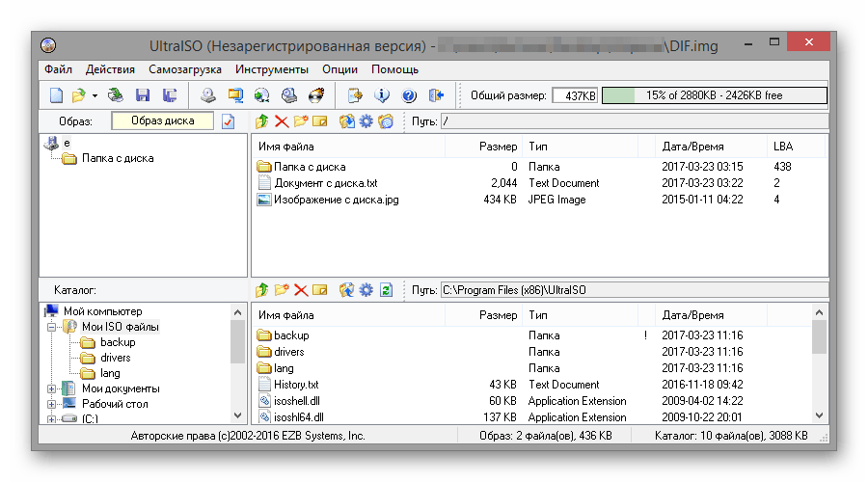This screenshot has height=482, width=868.
Task: Click the gear icon in the upper image toolbar
Action: (366, 121)
